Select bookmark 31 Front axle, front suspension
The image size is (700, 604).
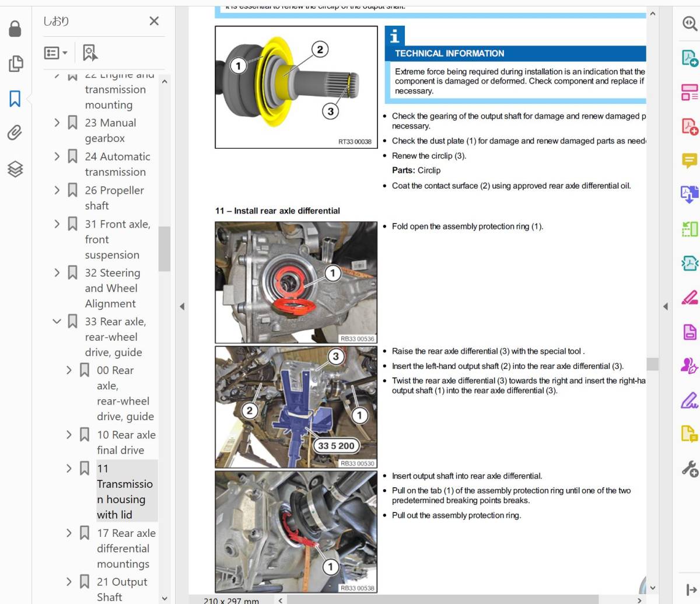[118, 239]
